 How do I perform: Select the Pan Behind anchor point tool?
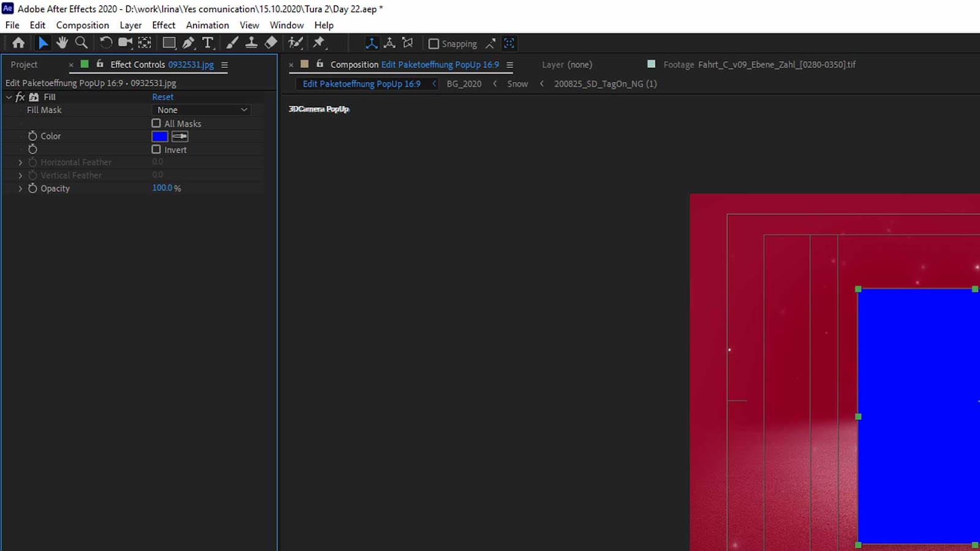point(145,43)
